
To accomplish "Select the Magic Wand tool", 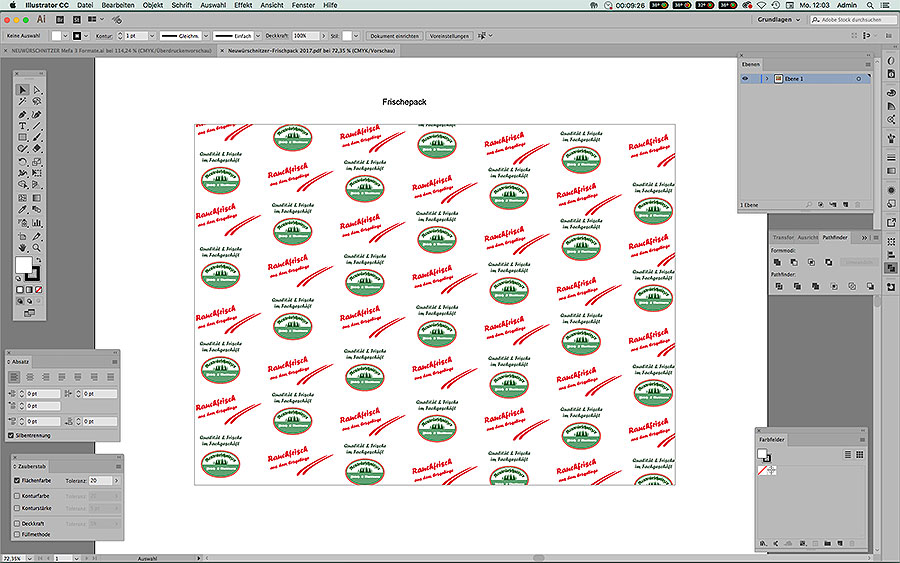I will click(x=22, y=102).
